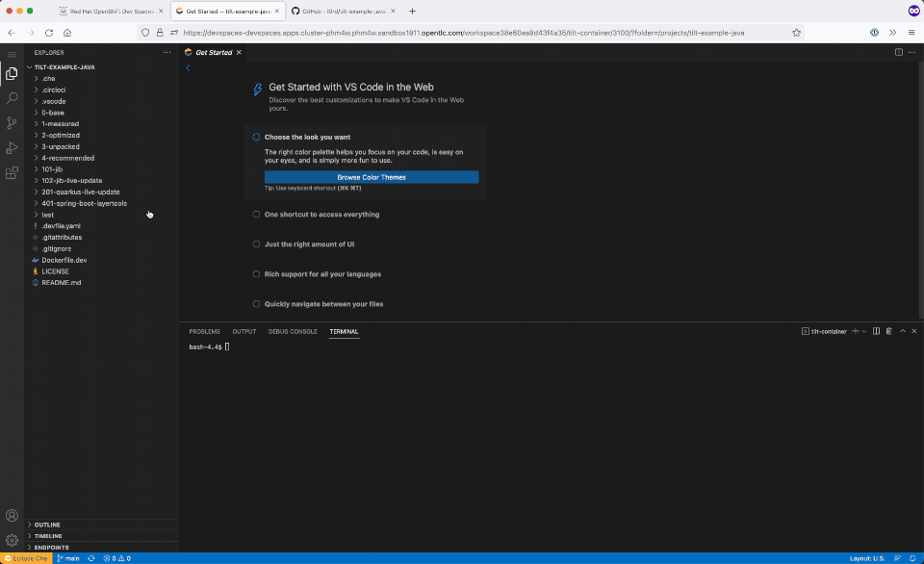The image size is (924, 564).
Task: Split the terminal panel
Action: [x=876, y=331]
